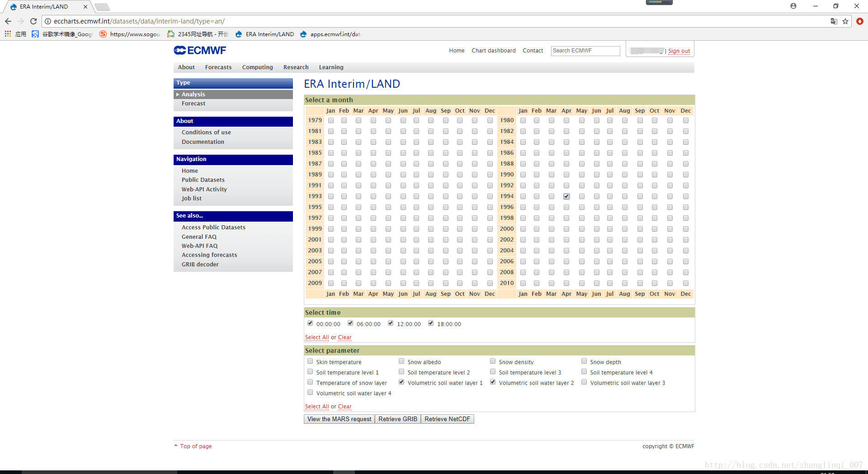The image size is (868, 474).
Task: Jump to Top of page
Action: (x=196, y=446)
